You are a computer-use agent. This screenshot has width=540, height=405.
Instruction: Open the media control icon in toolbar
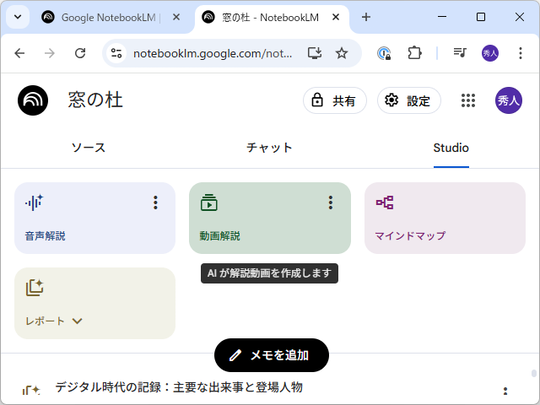(x=460, y=53)
